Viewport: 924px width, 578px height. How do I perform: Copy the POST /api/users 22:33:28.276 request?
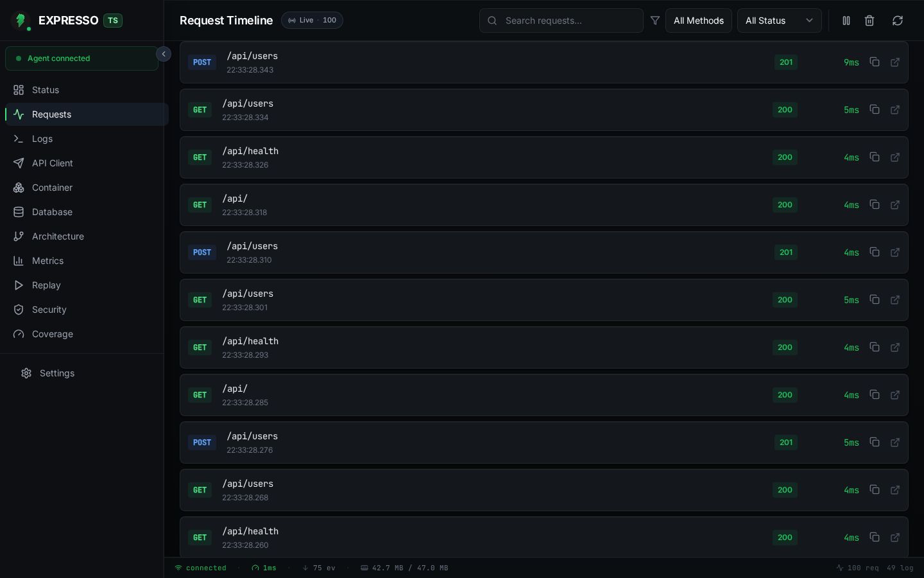[x=875, y=442]
